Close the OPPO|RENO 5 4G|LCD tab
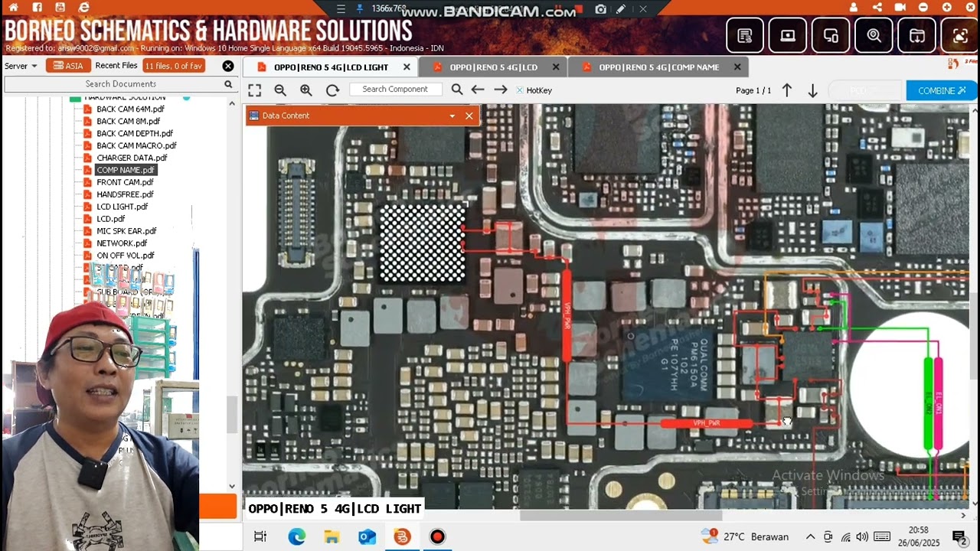The height and width of the screenshot is (551, 980). [x=556, y=67]
